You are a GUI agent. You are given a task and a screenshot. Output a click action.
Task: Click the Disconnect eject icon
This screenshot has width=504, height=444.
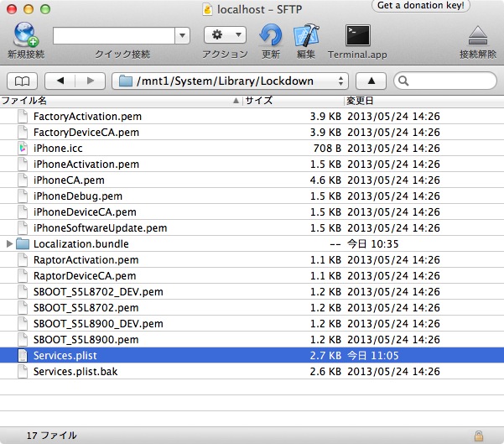click(478, 35)
